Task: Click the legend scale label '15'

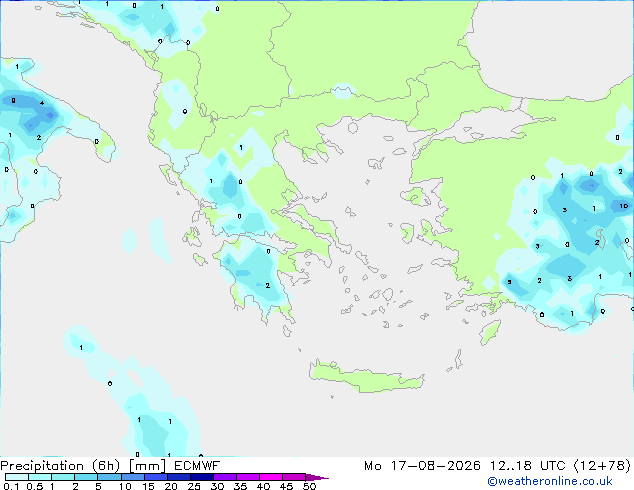Action: (148, 486)
